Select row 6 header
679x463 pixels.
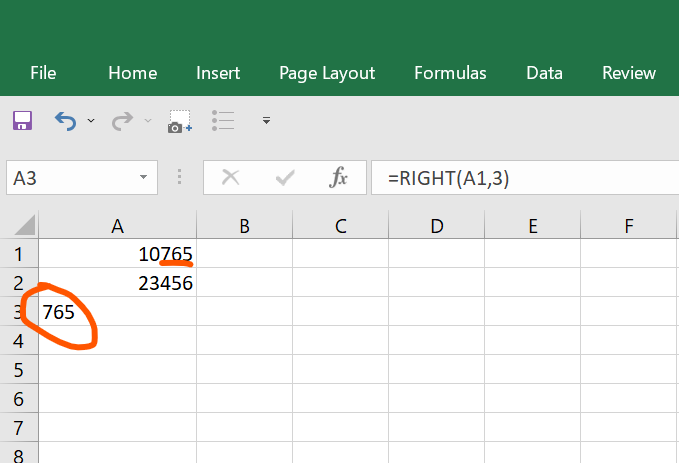(19, 399)
